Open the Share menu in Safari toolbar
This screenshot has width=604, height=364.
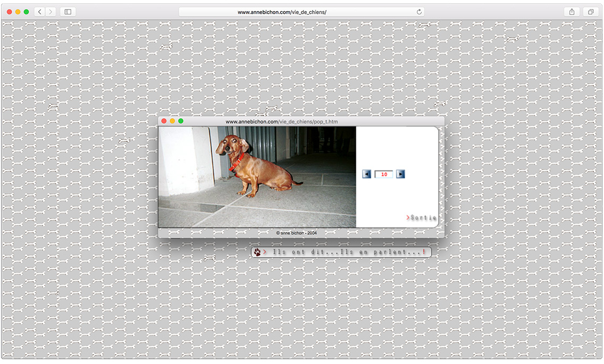(x=572, y=12)
